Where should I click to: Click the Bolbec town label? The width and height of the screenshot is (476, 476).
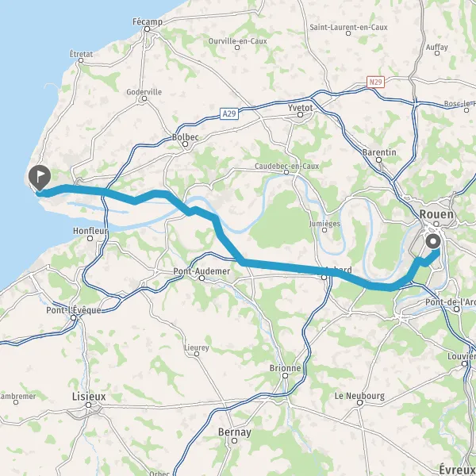[186, 137]
